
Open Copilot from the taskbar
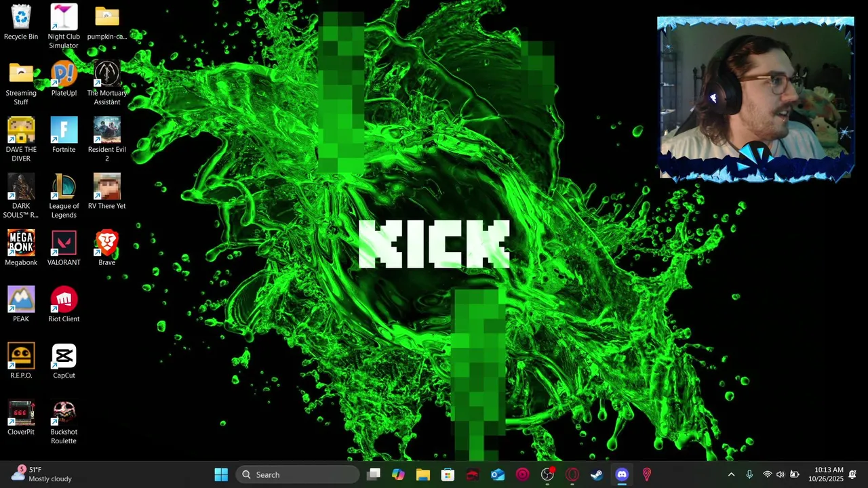tap(398, 474)
